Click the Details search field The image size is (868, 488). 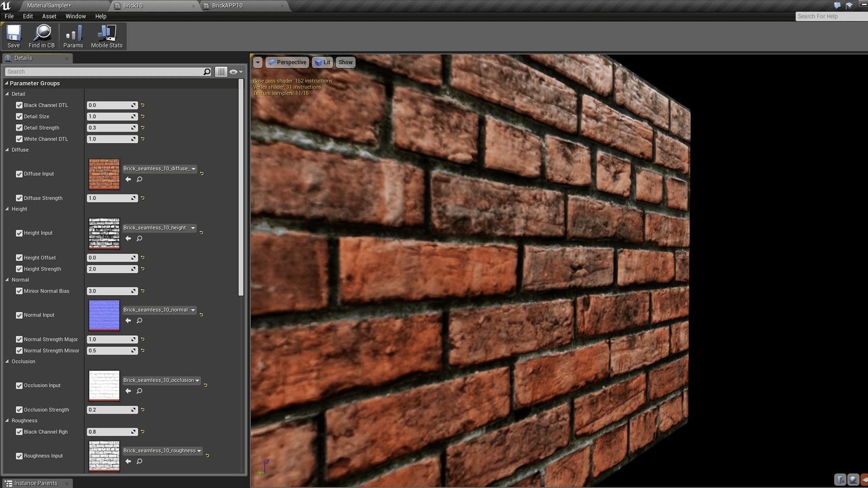pos(104,71)
